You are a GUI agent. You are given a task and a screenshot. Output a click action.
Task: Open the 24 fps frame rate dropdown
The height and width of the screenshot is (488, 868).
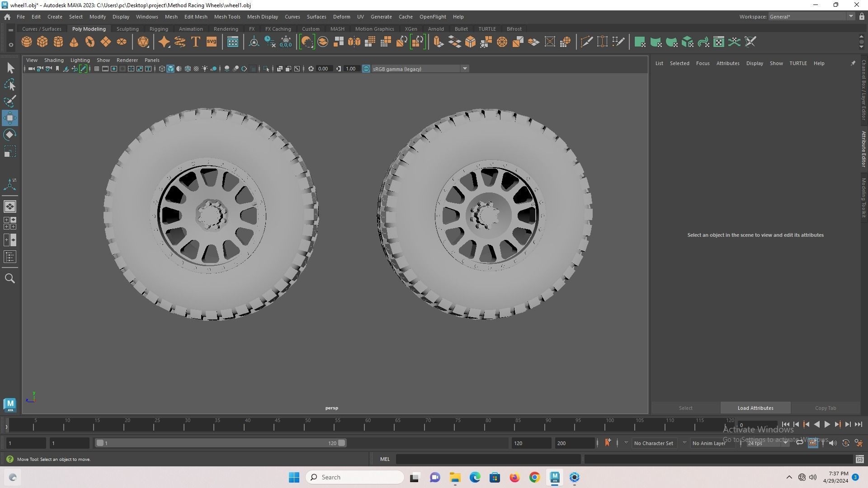[x=768, y=443]
